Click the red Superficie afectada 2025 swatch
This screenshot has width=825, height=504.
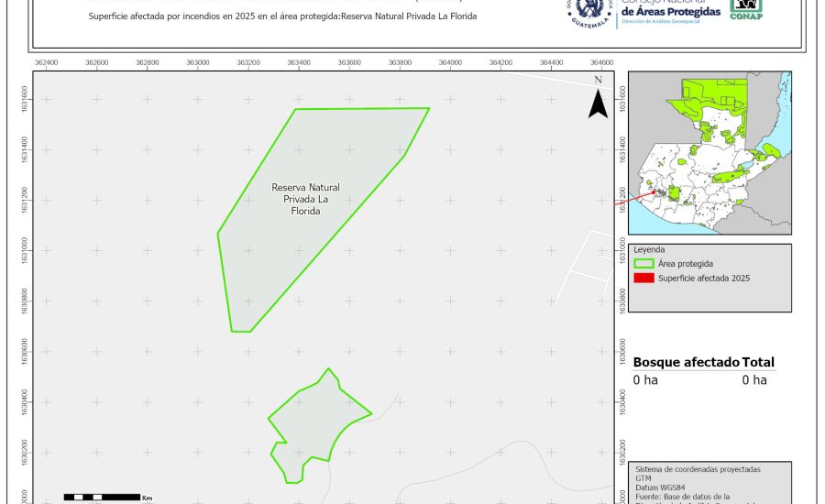pos(643,279)
